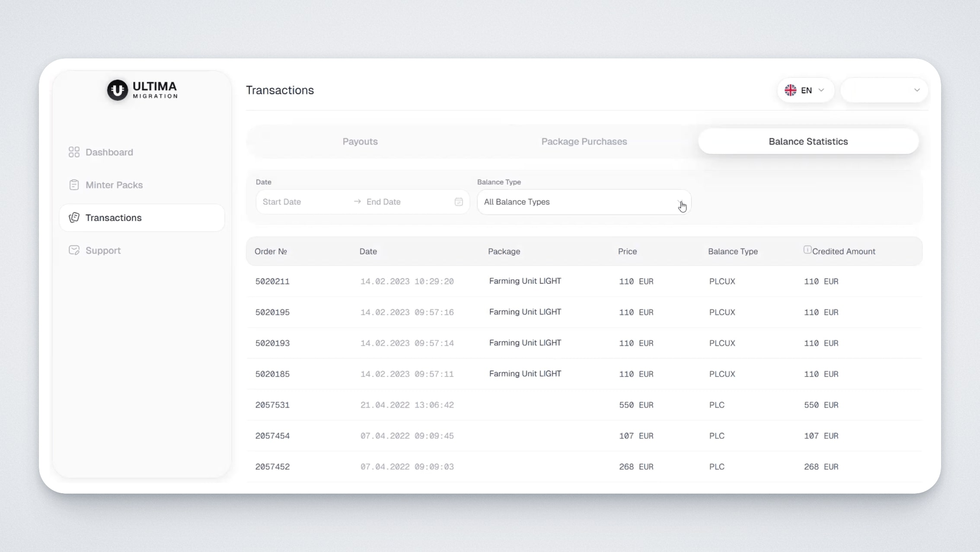Go to Minter Packs page
This screenshot has height=552, width=980.
tap(114, 185)
